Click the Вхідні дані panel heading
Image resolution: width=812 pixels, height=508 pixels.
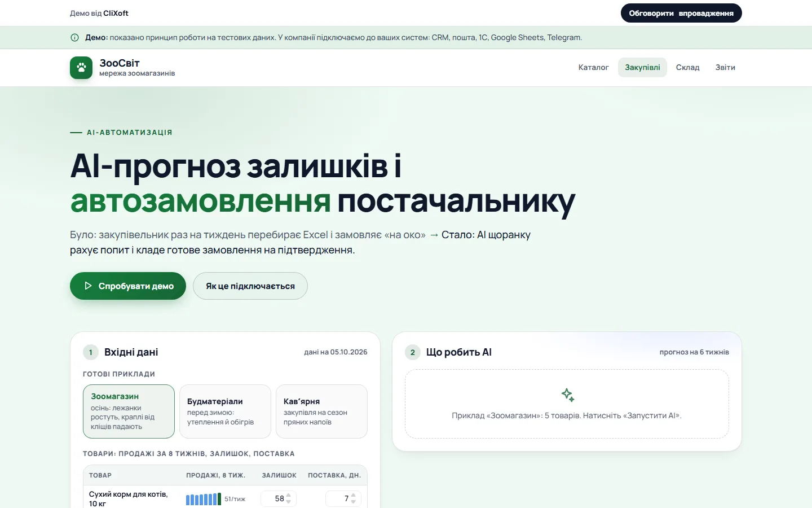pyautogui.click(x=131, y=352)
